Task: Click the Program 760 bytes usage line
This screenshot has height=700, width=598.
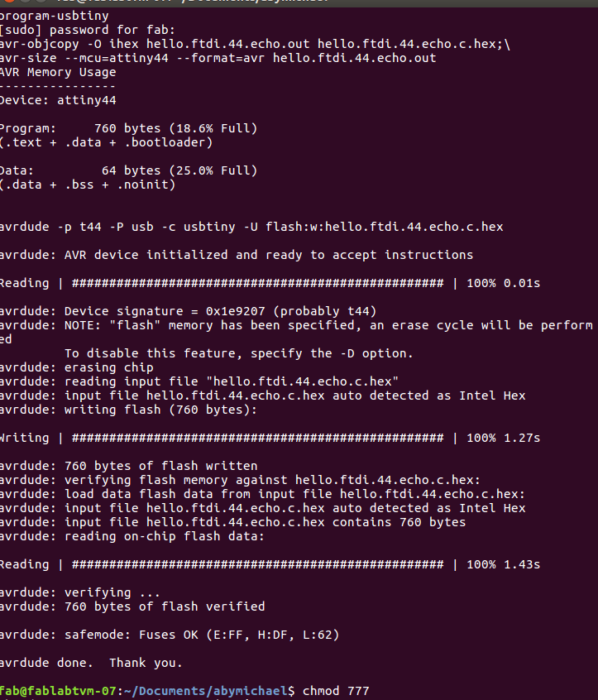Action: (x=128, y=128)
